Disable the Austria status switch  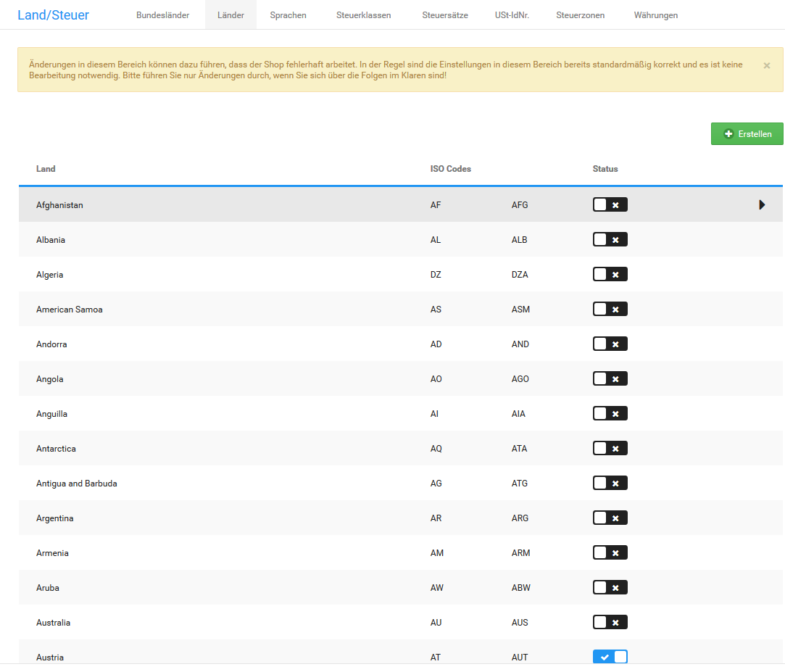(x=610, y=657)
